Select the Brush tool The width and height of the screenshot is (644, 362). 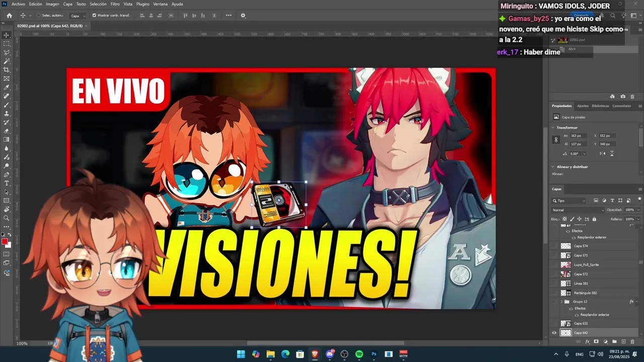[x=7, y=105]
